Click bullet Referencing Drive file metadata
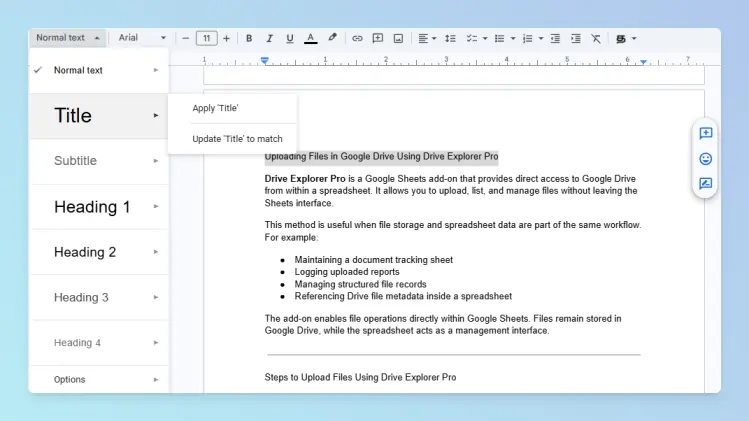 click(x=403, y=296)
